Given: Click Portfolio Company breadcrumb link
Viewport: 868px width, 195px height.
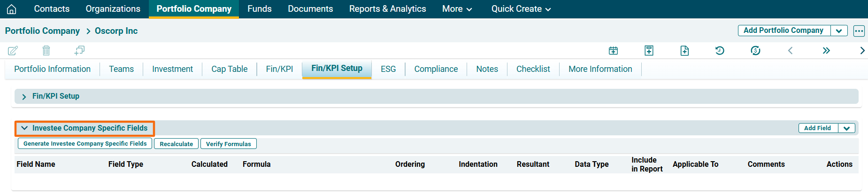Looking at the screenshot, I should coord(42,31).
